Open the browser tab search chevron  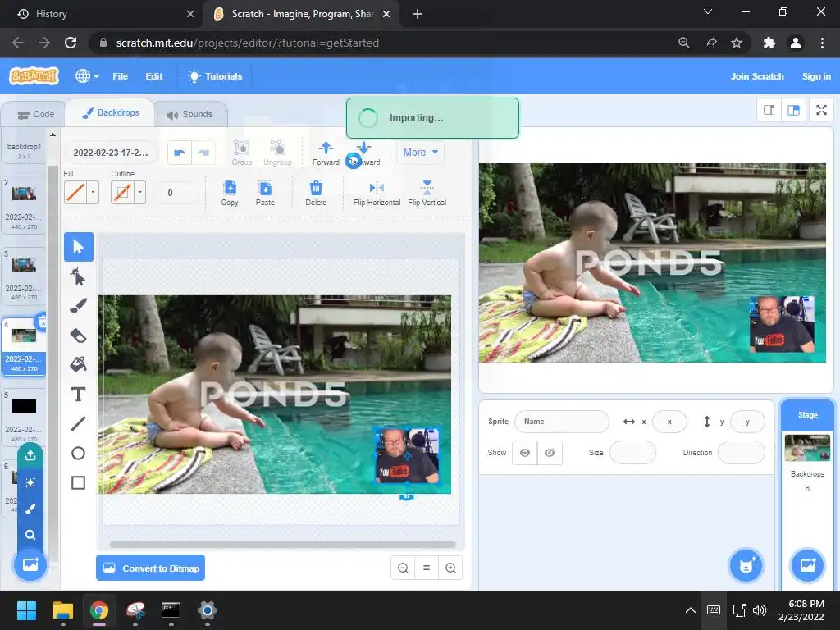point(708,11)
